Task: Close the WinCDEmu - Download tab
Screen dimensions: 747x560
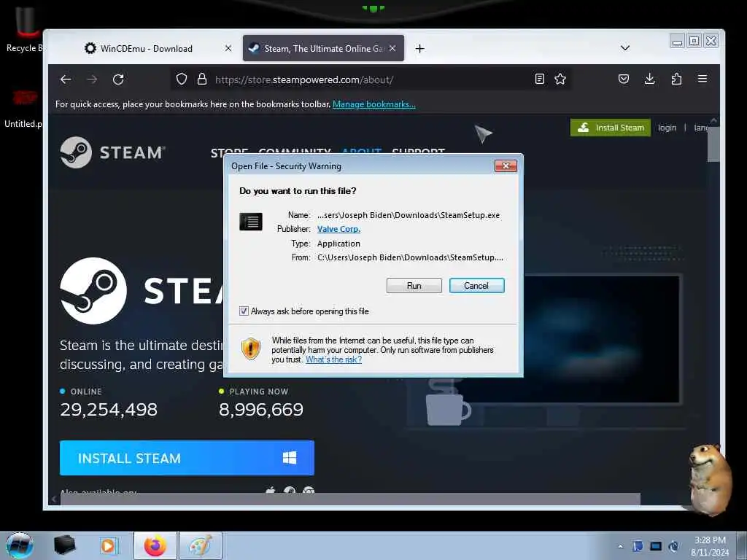Action: pos(228,48)
